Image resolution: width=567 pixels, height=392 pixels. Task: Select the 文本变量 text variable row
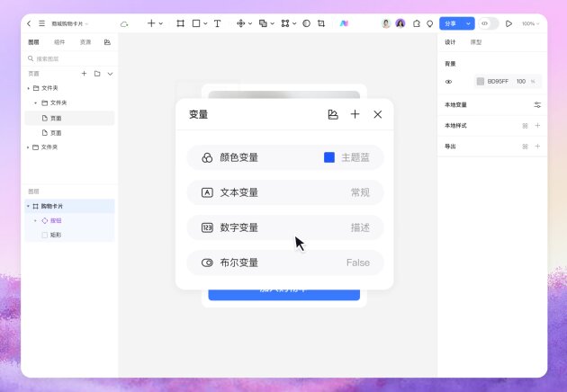285,192
